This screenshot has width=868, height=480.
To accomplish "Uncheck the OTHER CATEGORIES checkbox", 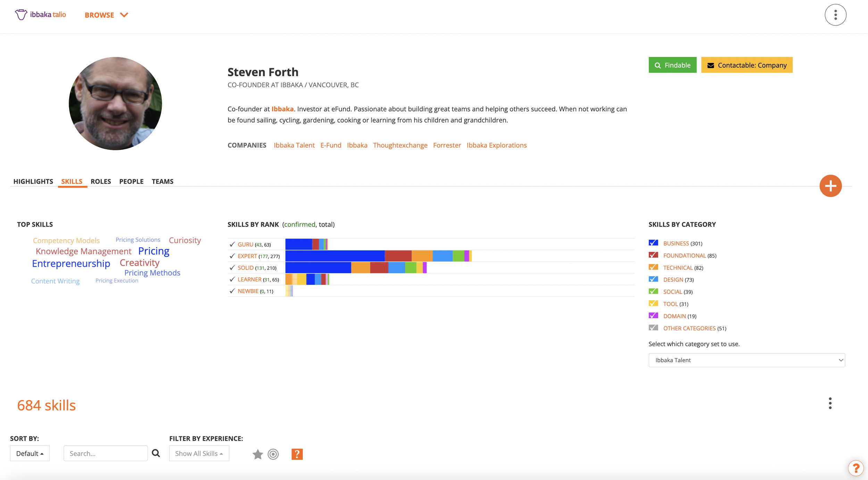I will (653, 328).
